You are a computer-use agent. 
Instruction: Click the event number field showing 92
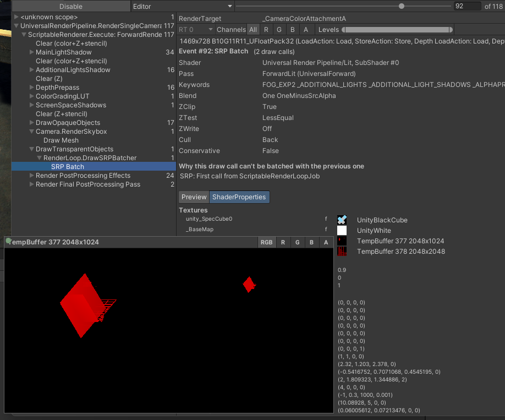click(466, 7)
